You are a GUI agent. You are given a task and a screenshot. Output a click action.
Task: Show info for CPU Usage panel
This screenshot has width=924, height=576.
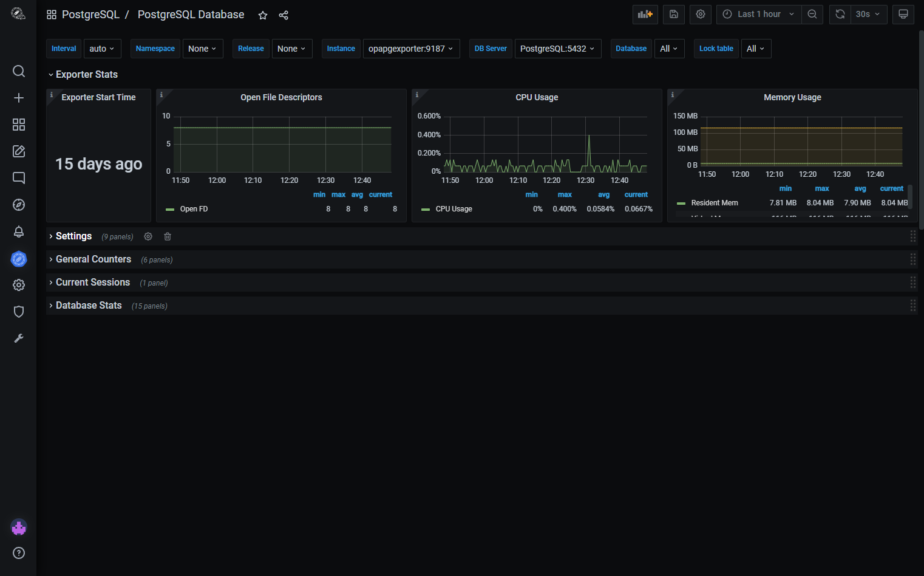(416, 94)
